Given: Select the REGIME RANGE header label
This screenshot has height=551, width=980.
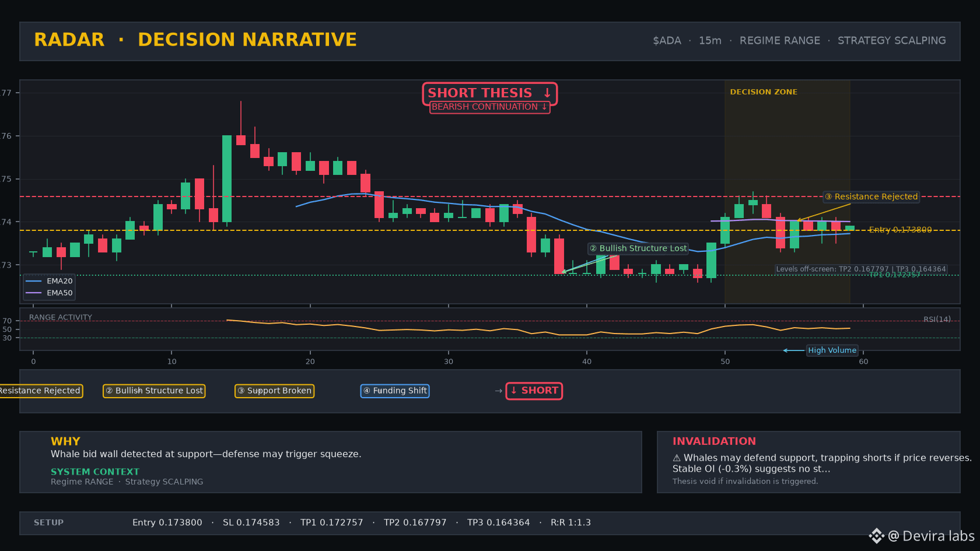Looking at the screenshot, I should point(780,41).
